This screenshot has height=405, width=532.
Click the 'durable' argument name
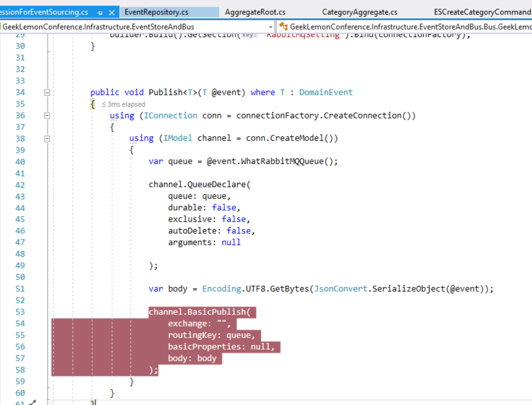tap(185, 208)
